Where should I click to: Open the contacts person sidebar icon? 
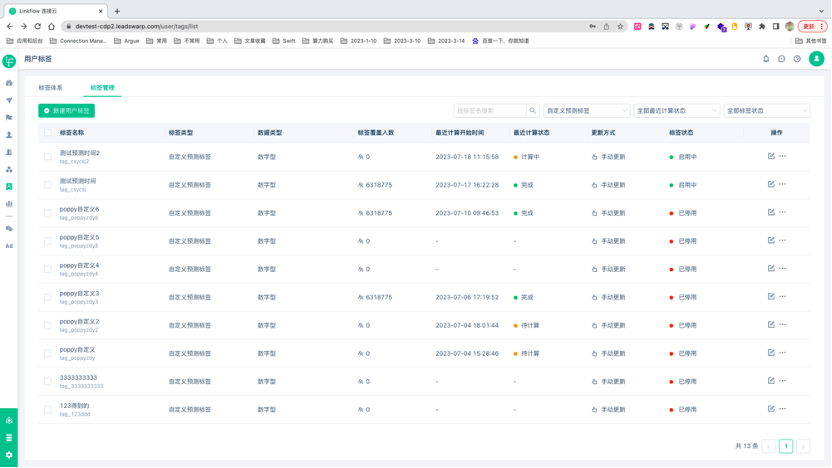click(x=9, y=135)
